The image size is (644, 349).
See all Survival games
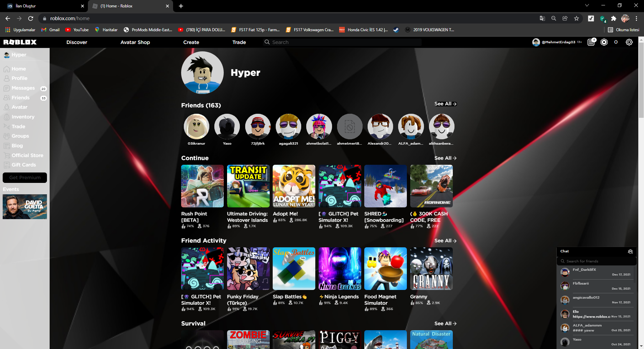point(445,323)
